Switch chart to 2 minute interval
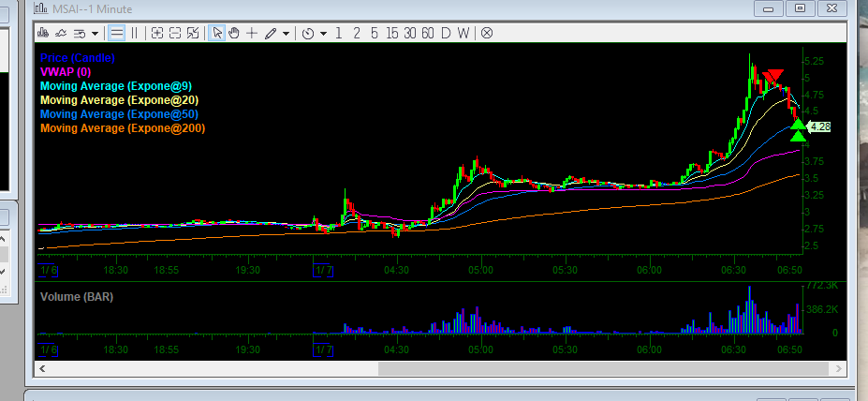Image resolution: width=868 pixels, height=401 pixels. click(357, 33)
